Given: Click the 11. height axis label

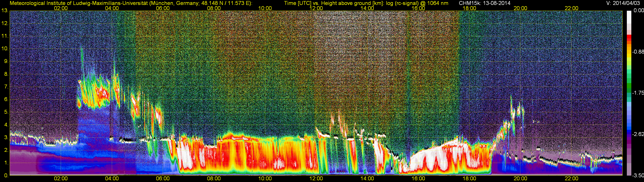Looking at the screenshot, I should click(x=5, y=36).
